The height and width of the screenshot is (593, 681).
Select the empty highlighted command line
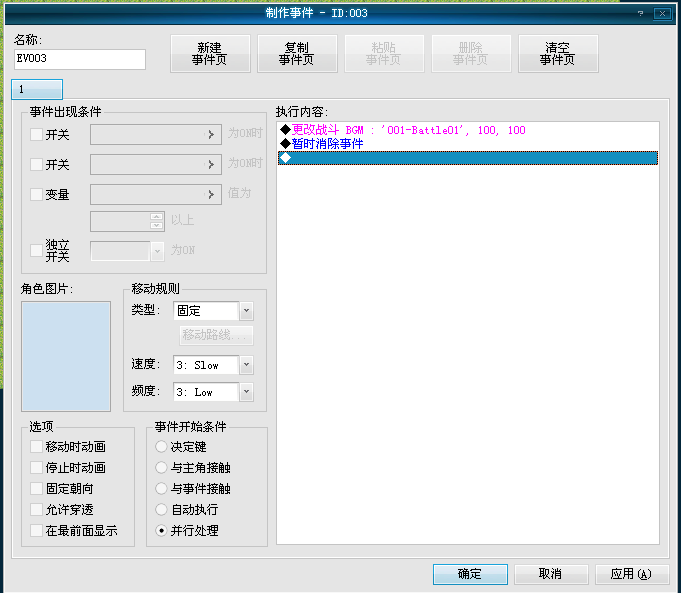[468, 158]
